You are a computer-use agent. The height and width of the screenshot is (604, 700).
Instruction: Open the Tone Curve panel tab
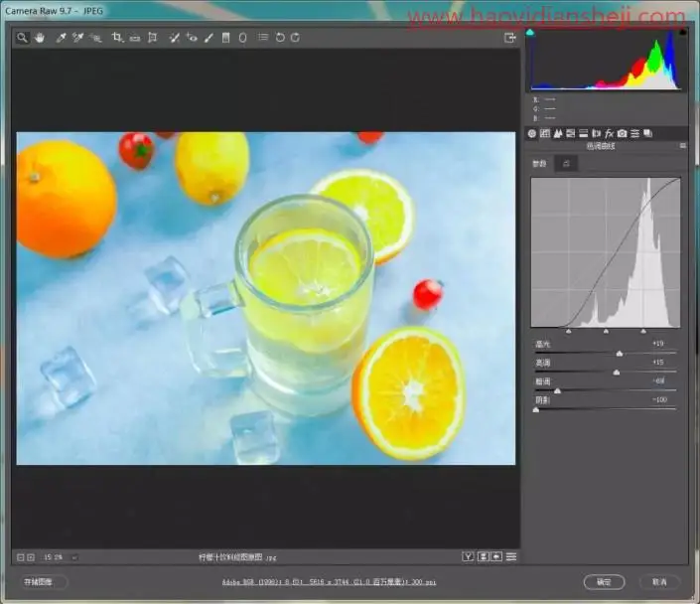(x=545, y=133)
